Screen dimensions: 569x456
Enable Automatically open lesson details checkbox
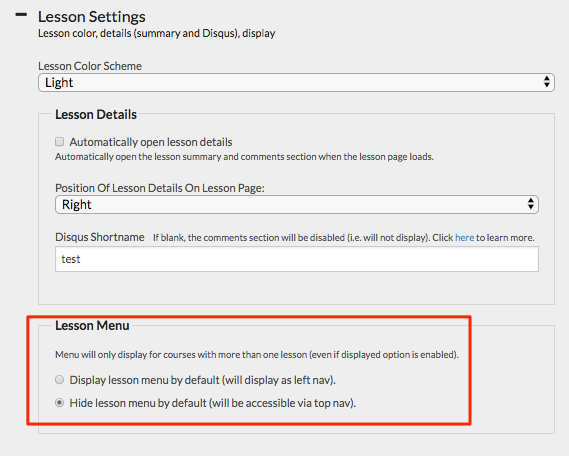[60, 141]
